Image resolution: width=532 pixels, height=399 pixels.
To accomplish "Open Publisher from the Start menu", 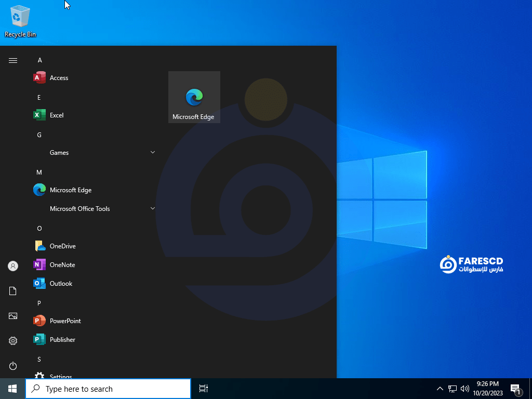I will tap(62, 339).
